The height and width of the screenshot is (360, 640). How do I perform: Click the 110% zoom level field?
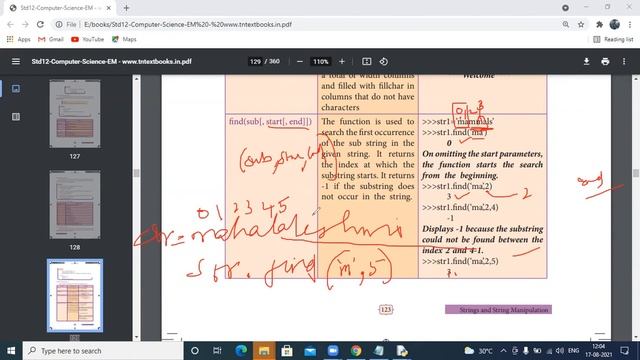(x=320, y=61)
